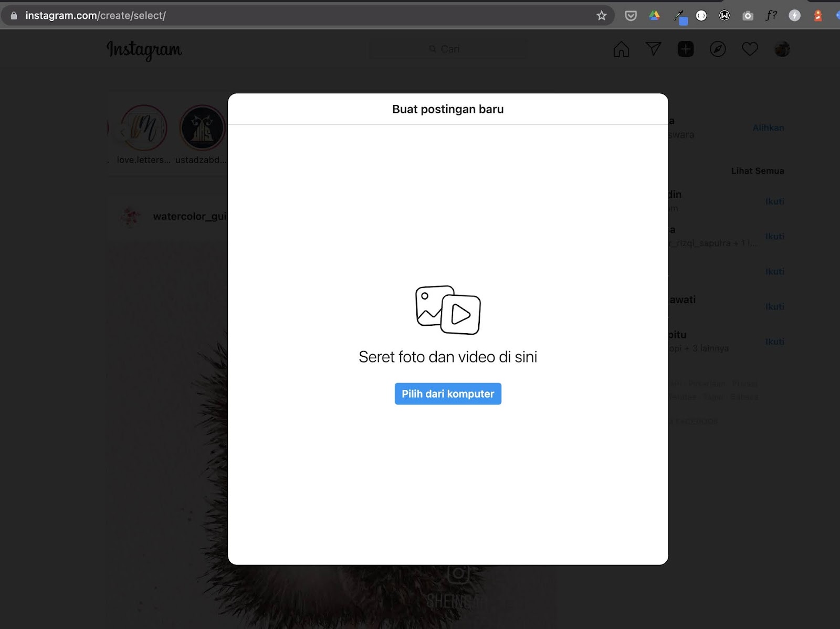Image resolution: width=840 pixels, height=629 pixels.
Task: Open the Pocket extension icon
Action: (631, 16)
